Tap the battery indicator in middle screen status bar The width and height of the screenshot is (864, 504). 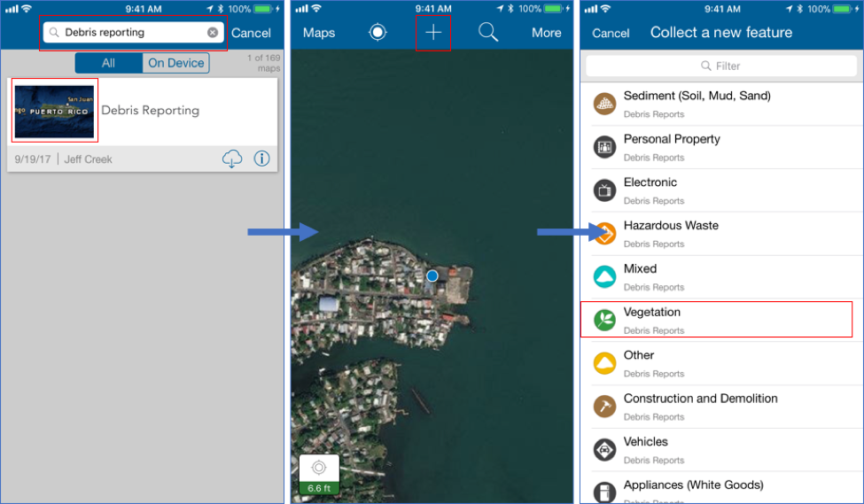555,9
